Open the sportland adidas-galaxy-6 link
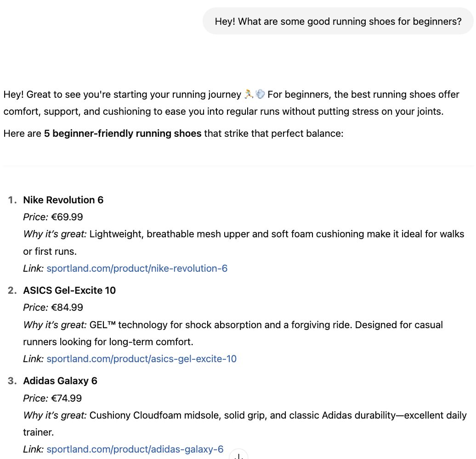Viewport: 476px width, 459px height. [x=135, y=449]
